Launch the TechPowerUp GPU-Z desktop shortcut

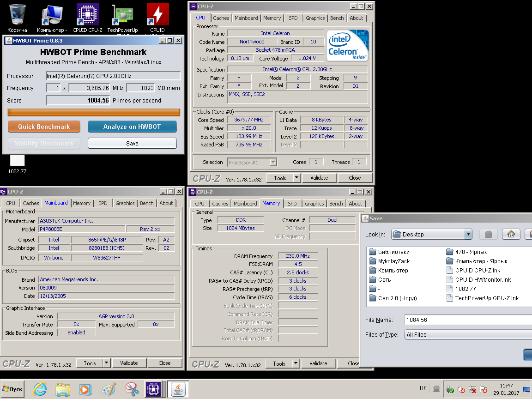coord(122,18)
